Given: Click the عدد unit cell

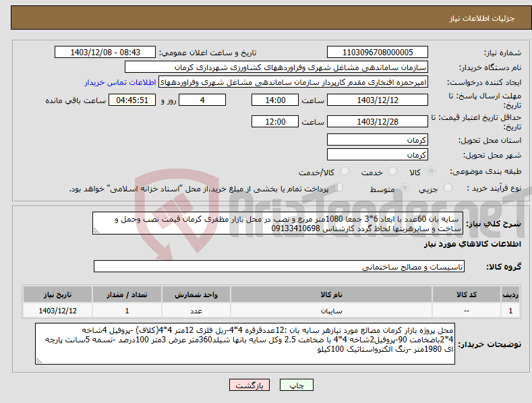Looking at the screenshot, I should (196, 311).
